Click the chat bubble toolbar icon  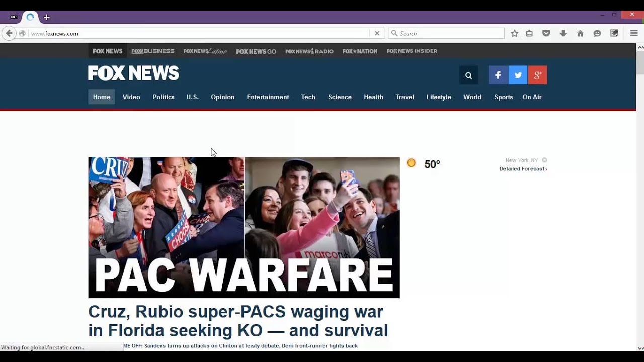point(597,33)
